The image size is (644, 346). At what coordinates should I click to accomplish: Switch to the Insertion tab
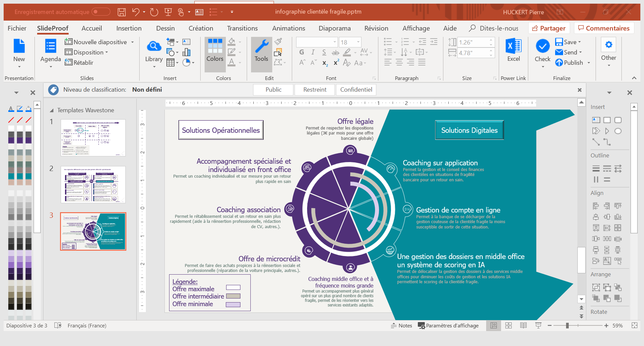pyautogui.click(x=129, y=28)
